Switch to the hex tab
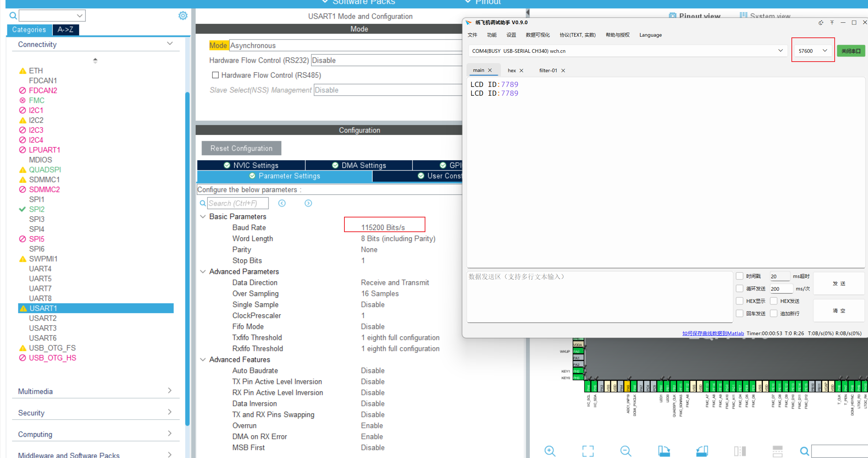868x458 pixels. (x=512, y=70)
